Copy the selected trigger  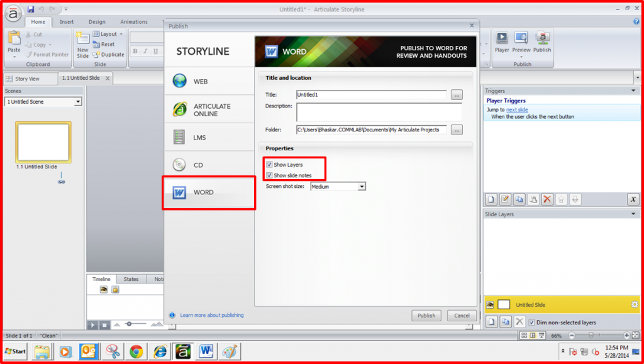[519, 199]
